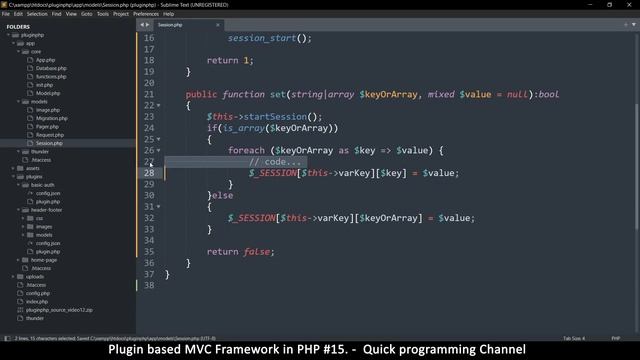Open Migration.php file icon in sidebar
Image resolution: width=640 pixels, height=360 pixels.
pos(30,118)
